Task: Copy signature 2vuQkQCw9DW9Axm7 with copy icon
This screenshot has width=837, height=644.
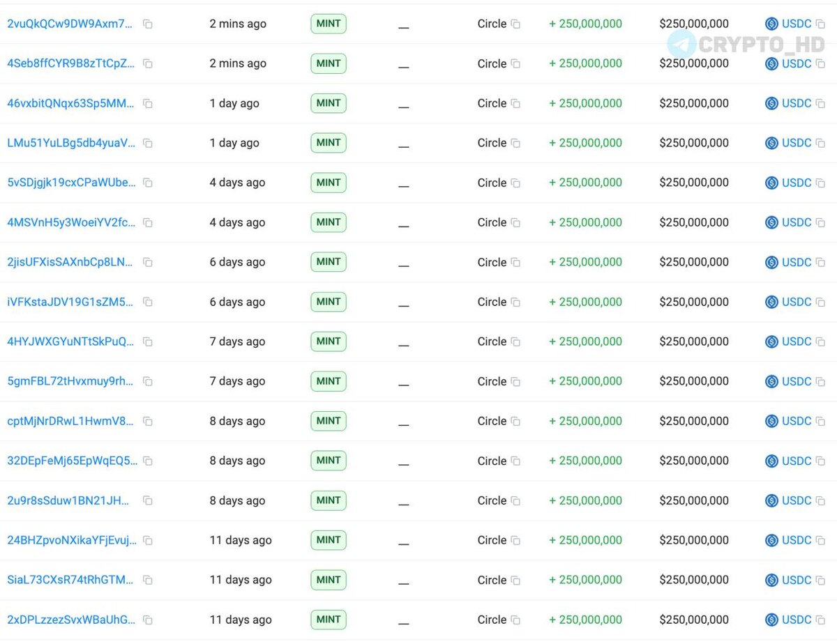Action: 148,24
